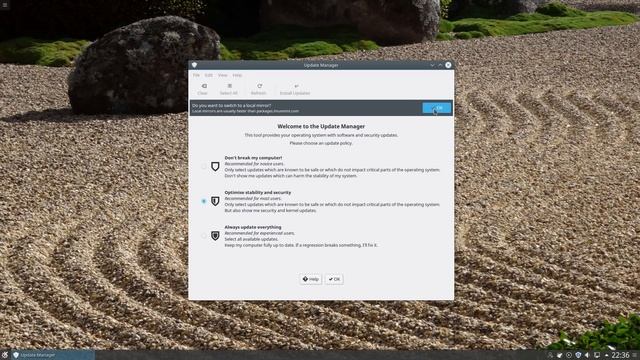Open the View menu

(x=222, y=75)
